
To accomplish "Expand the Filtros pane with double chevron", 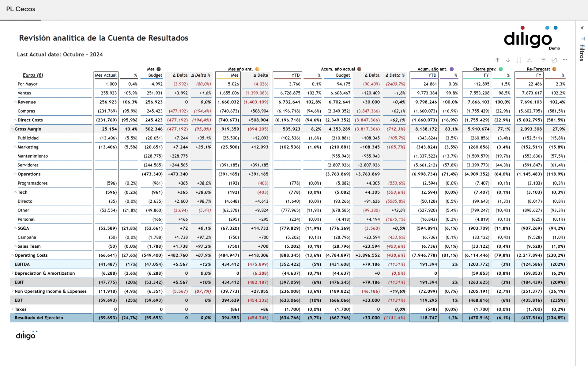I will pyautogui.click(x=582, y=28).
